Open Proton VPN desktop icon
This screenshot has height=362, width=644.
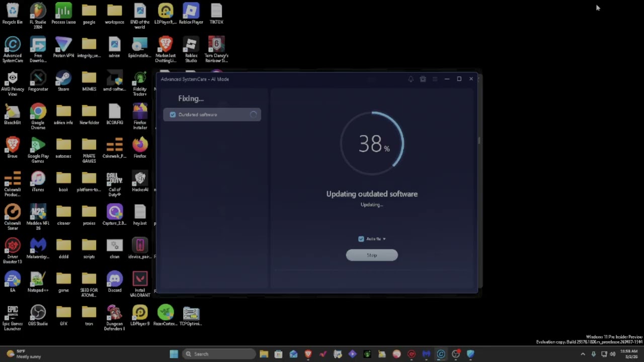tap(63, 47)
